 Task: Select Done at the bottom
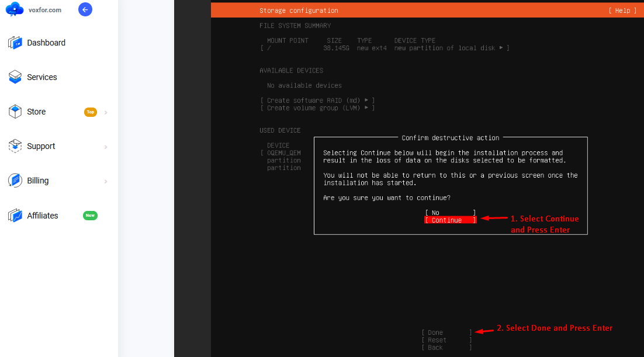[445, 332]
